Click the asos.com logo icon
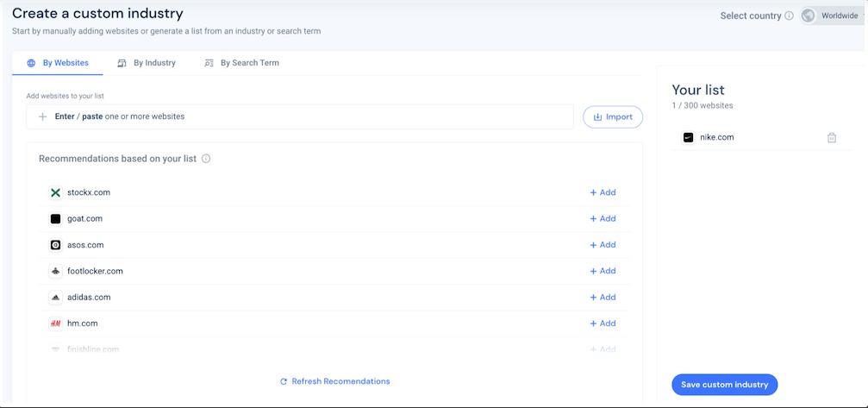This screenshot has width=868, height=408. tap(55, 245)
